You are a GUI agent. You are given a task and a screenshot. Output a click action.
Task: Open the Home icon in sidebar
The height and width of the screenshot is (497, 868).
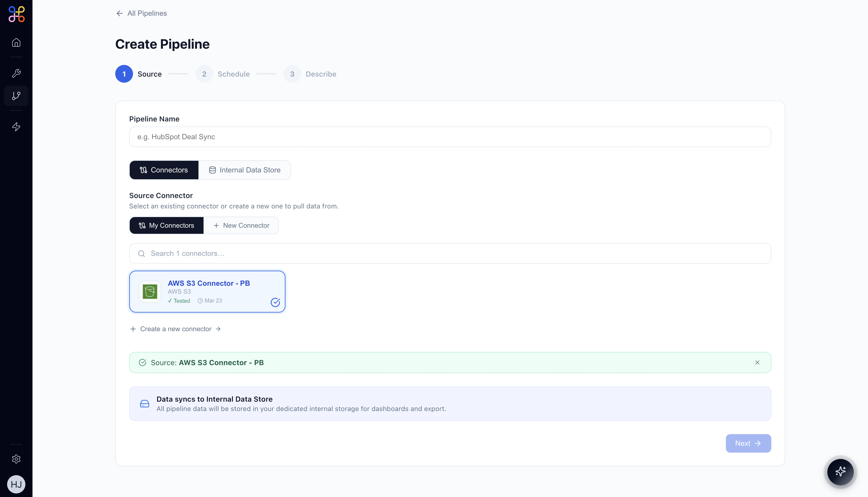(x=16, y=42)
